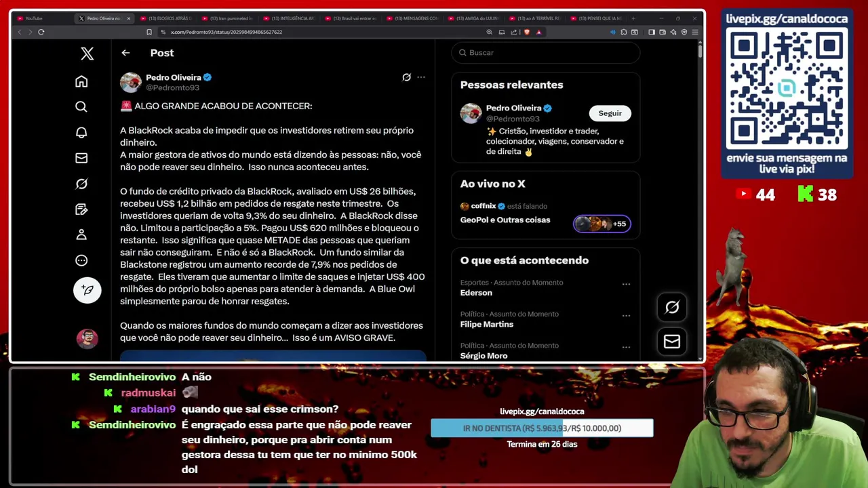Open the More circle-dots sidebar icon
The image size is (868, 488).
click(81, 260)
